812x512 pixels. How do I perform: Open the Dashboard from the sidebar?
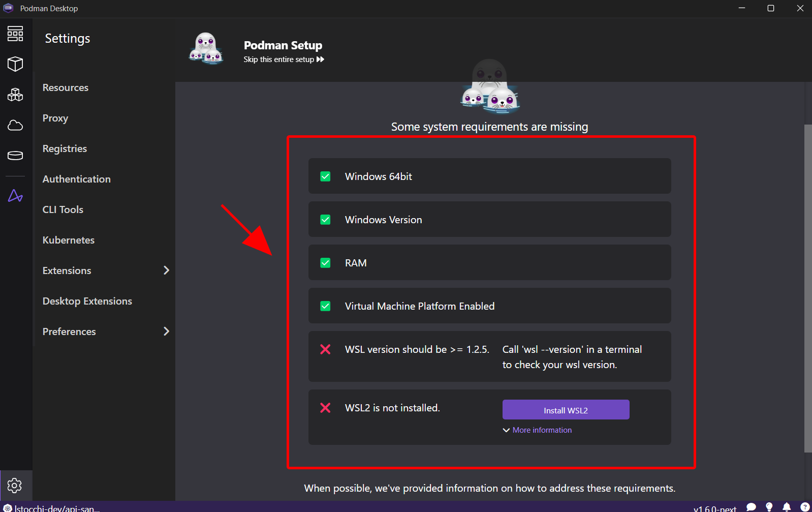coord(15,34)
